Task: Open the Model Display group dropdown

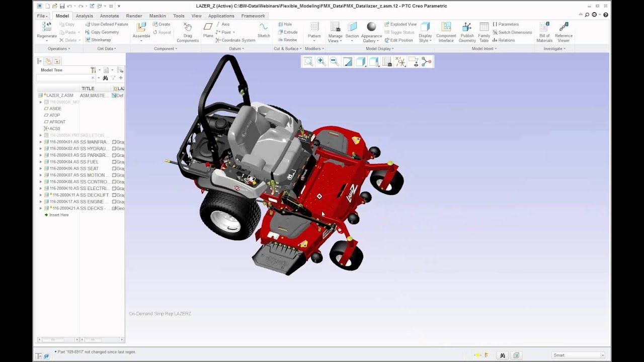Action: click(380, 49)
